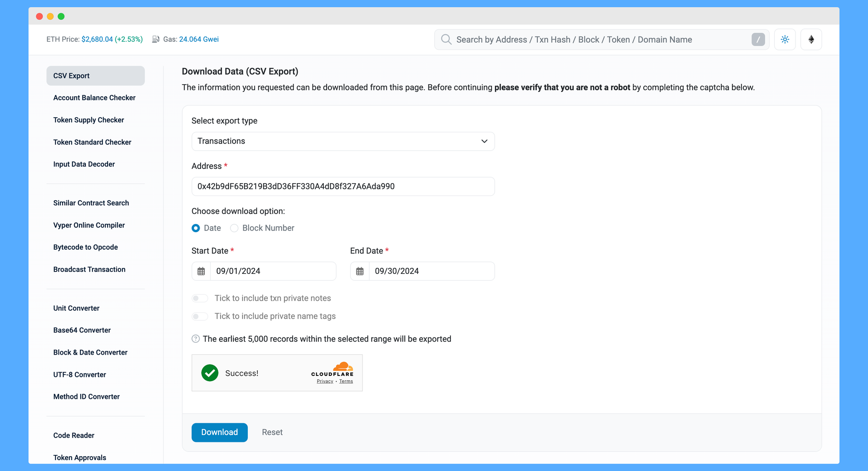Click the calendar icon for End Date
The width and height of the screenshot is (868, 471).
point(359,271)
